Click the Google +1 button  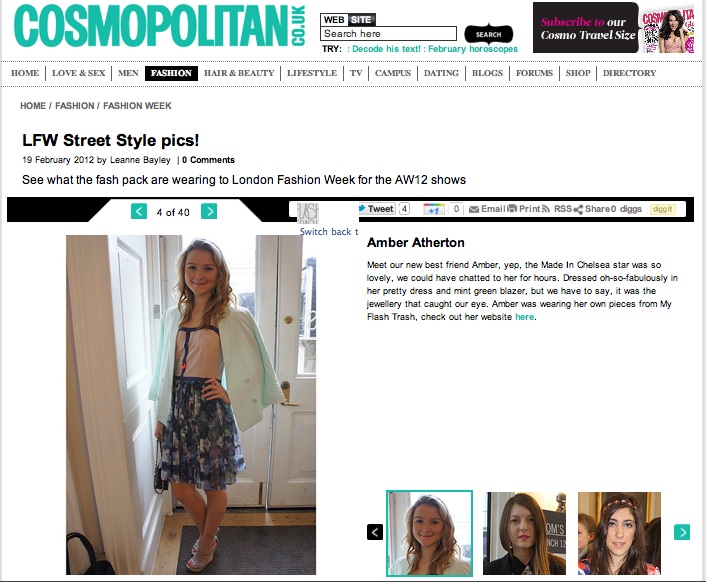point(434,209)
